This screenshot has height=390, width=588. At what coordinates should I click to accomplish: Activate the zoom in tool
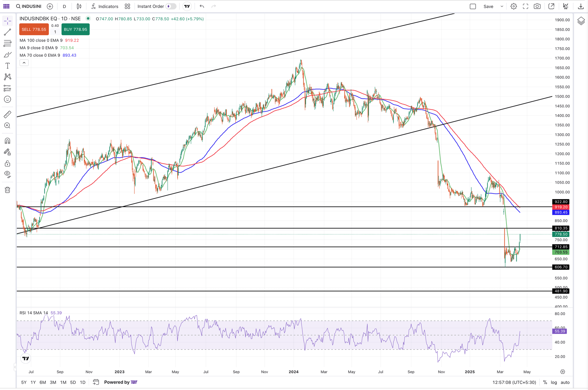[x=7, y=126]
